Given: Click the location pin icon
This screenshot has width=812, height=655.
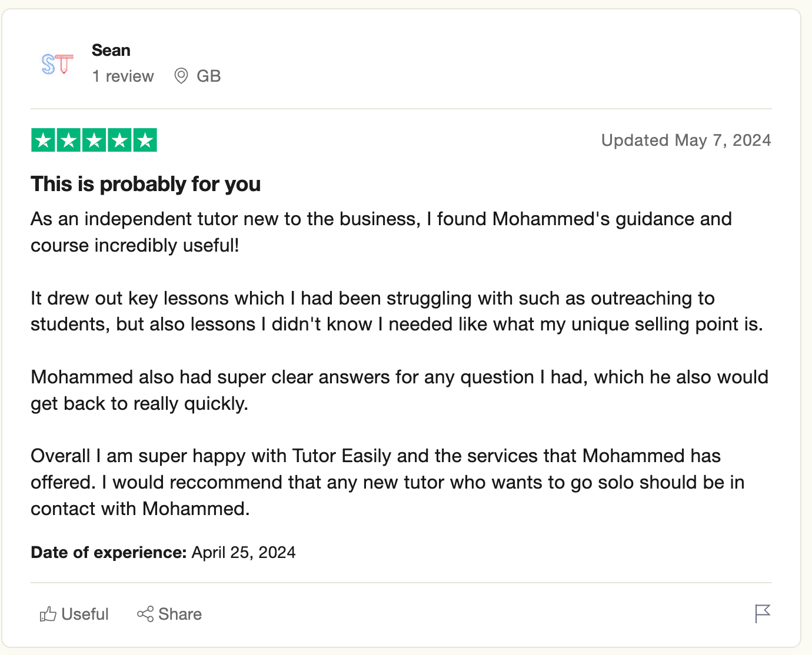Looking at the screenshot, I should pos(181,76).
